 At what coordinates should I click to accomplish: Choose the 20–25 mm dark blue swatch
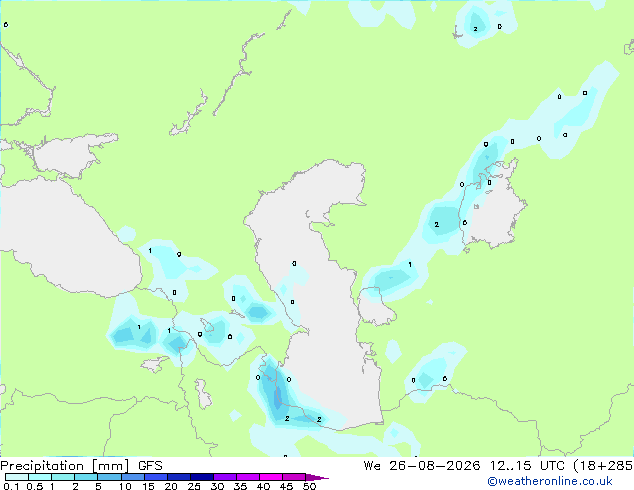point(179,477)
